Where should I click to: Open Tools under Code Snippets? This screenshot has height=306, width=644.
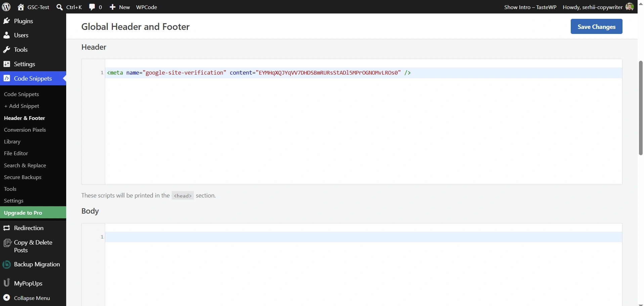click(x=10, y=189)
